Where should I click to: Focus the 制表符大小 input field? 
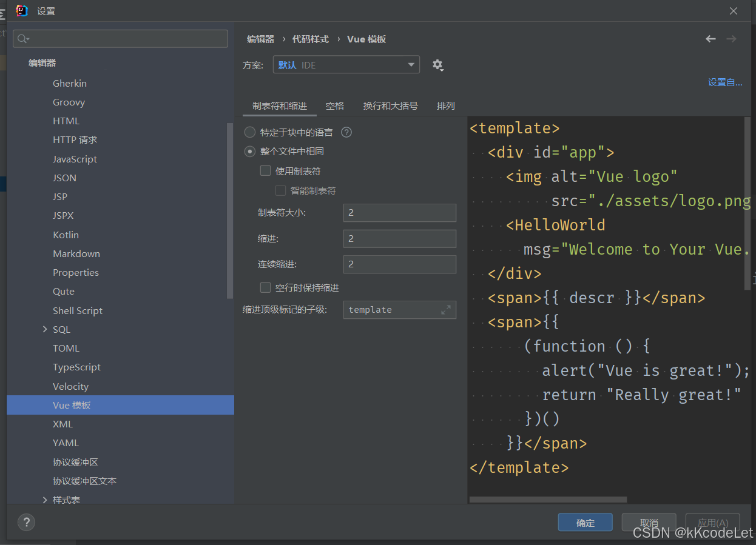(x=400, y=213)
